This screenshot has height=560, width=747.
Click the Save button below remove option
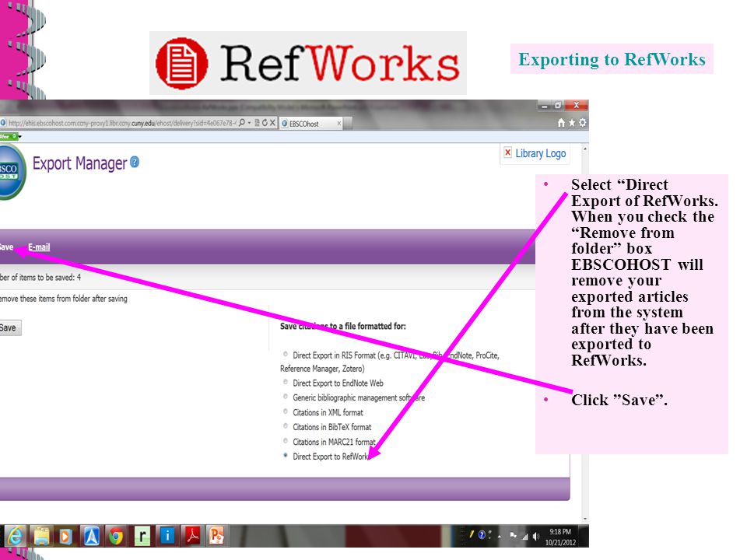click(9, 327)
